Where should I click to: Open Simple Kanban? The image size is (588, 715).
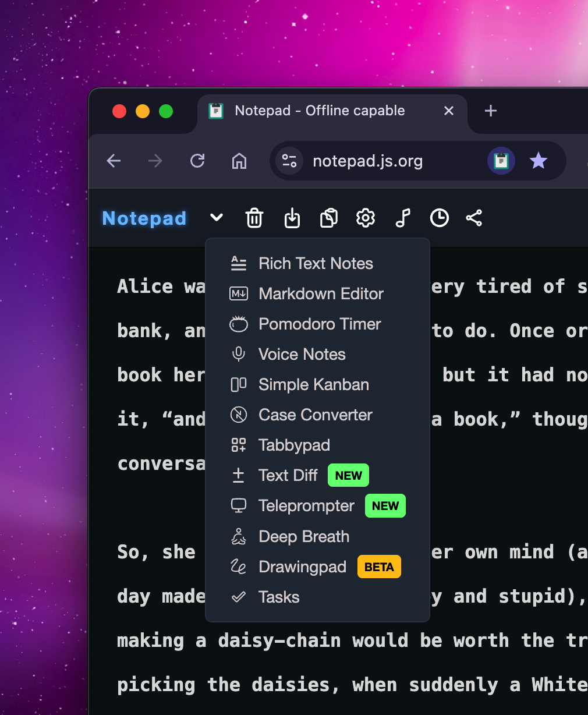[x=317, y=385]
